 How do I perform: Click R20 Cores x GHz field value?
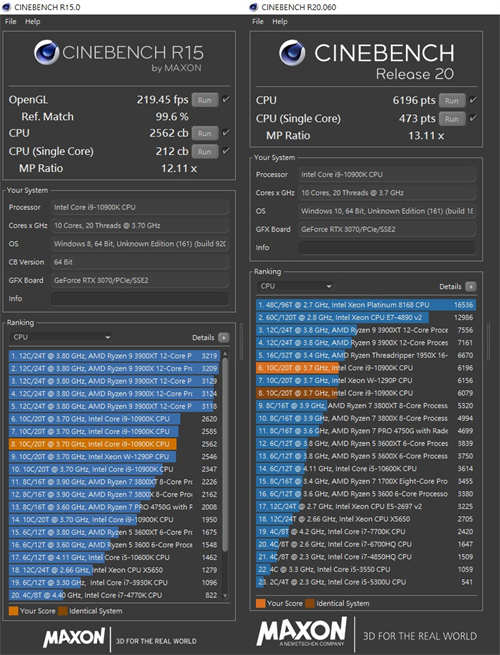[387, 193]
